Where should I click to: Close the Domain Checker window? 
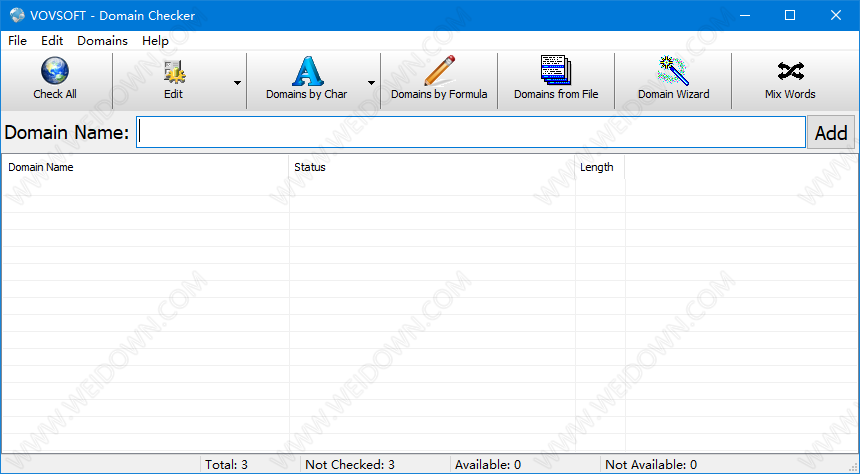pyautogui.click(x=836, y=15)
